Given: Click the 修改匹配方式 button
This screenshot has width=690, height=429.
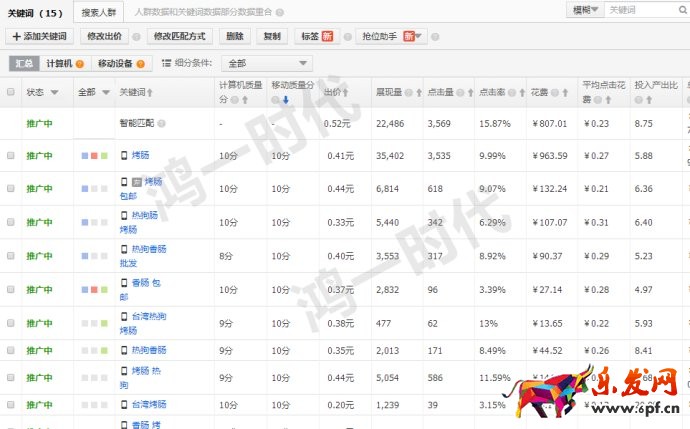Looking at the screenshot, I should click(x=181, y=36).
